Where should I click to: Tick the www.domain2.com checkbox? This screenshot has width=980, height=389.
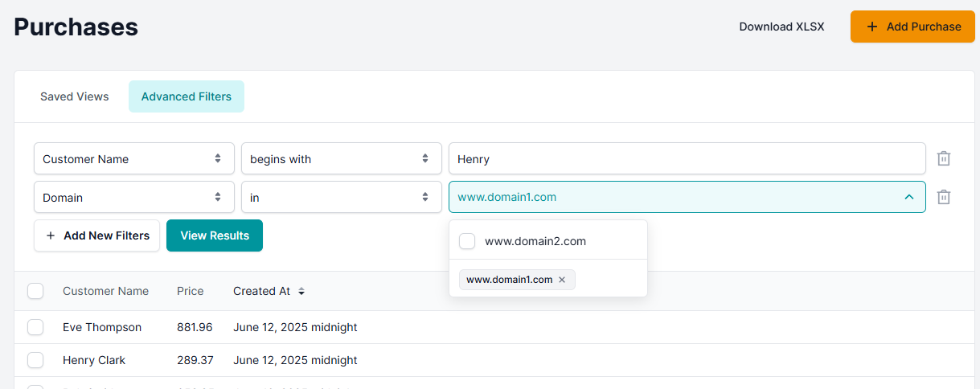coord(467,241)
